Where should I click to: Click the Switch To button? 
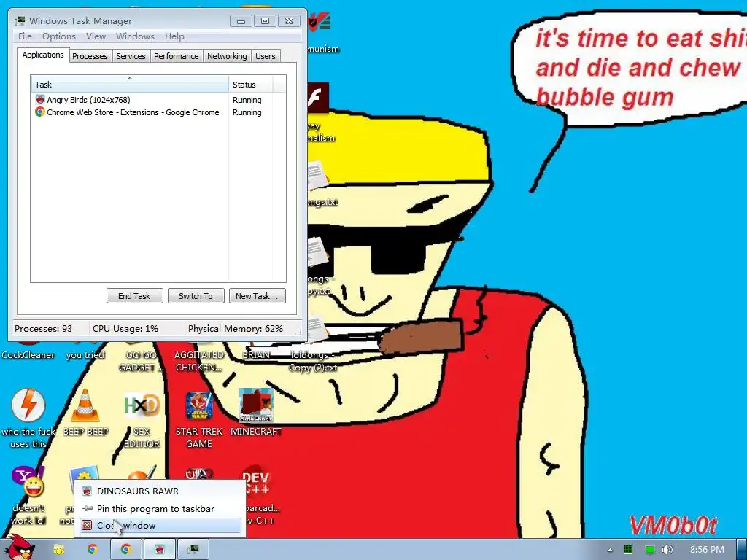196,296
